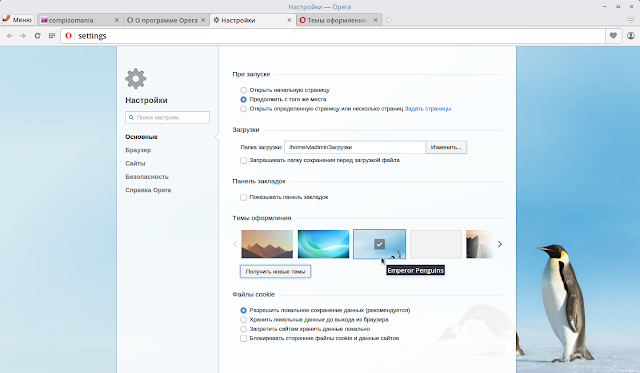Close the О программе Opera tab

pyautogui.click(x=203, y=20)
